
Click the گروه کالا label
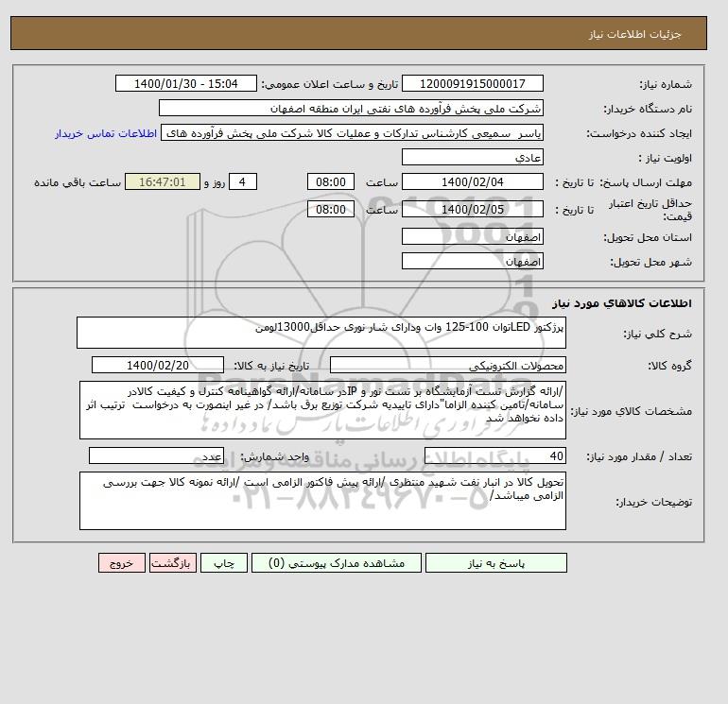click(x=670, y=366)
